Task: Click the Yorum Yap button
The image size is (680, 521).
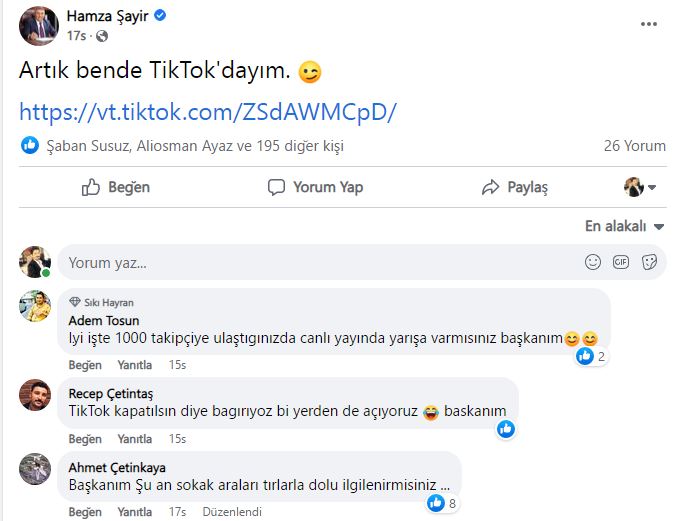Action: 315,187
